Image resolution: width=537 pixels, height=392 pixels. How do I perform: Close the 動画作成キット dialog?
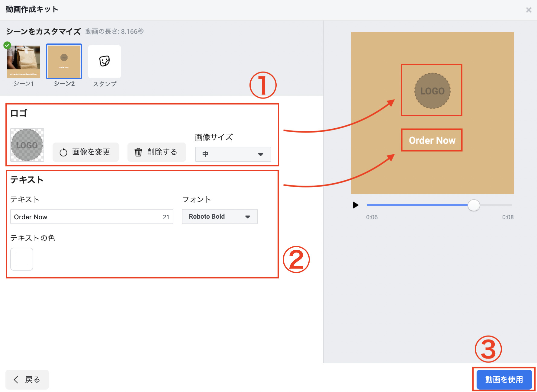[529, 10]
